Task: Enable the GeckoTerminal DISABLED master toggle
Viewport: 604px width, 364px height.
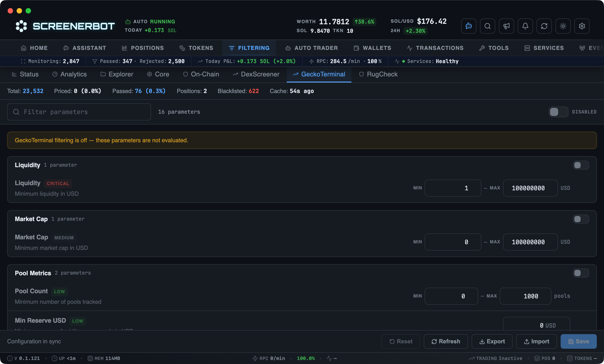Action: tap(558, 112)
